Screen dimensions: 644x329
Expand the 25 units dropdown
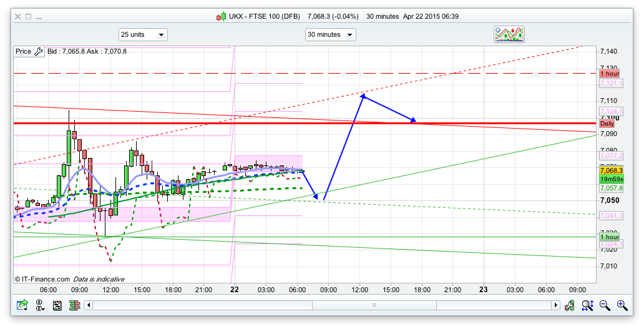pyautogui.click(x=143, y=35)
